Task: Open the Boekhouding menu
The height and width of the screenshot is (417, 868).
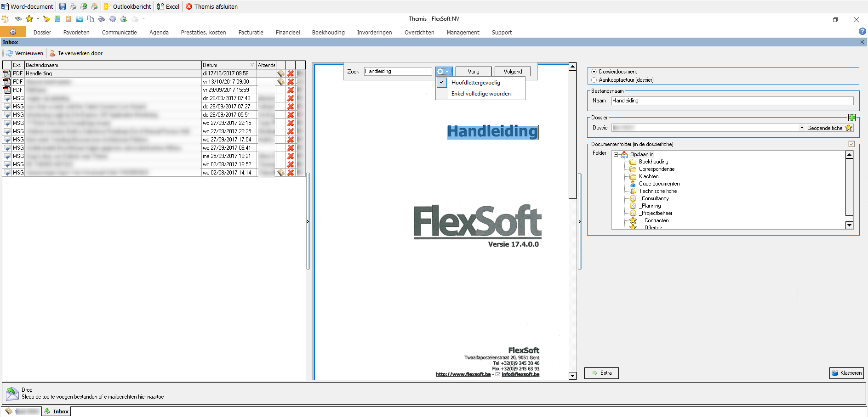Action: (x=328, y=32)
